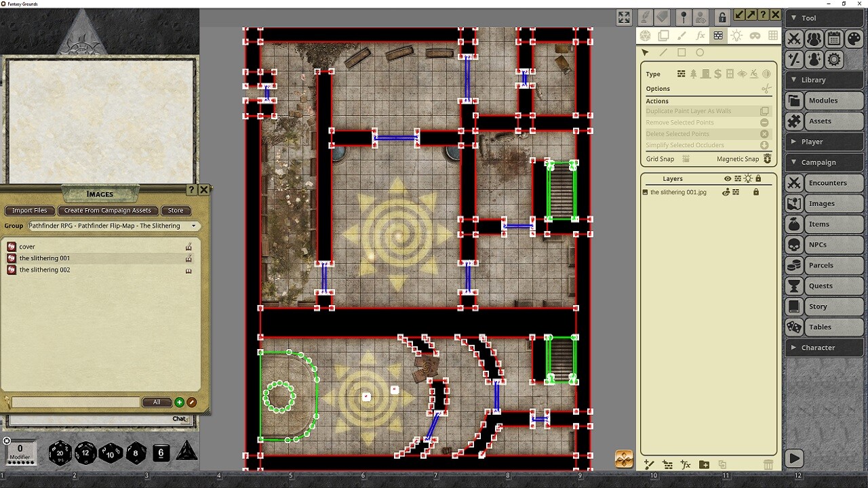Open the calendar tool
The width and height of the screenshot is (868, 488).
[834, 39]
